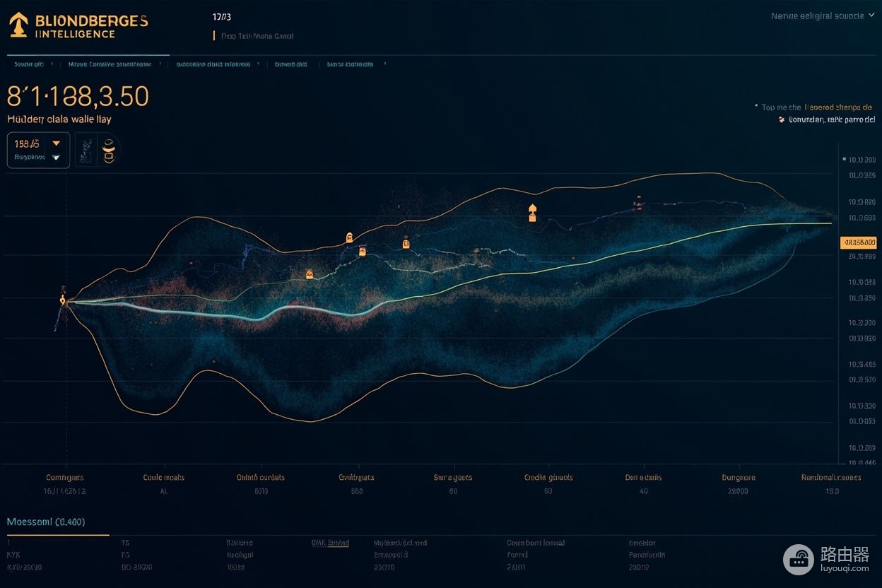Click the luyouqi.com router icon
This screenshot has width=882, height=588.
[799, 559]
